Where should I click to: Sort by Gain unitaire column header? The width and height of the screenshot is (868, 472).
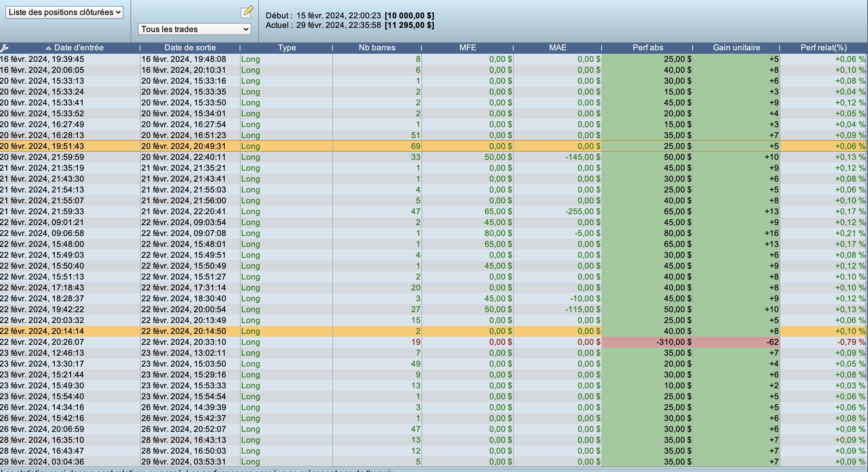click(736, 48)
